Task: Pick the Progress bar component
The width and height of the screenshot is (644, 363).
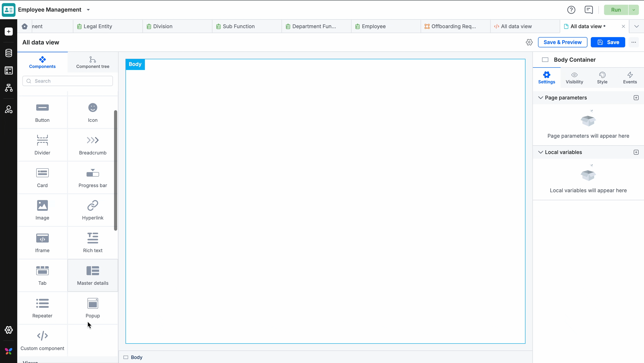Action: point(93,178)
